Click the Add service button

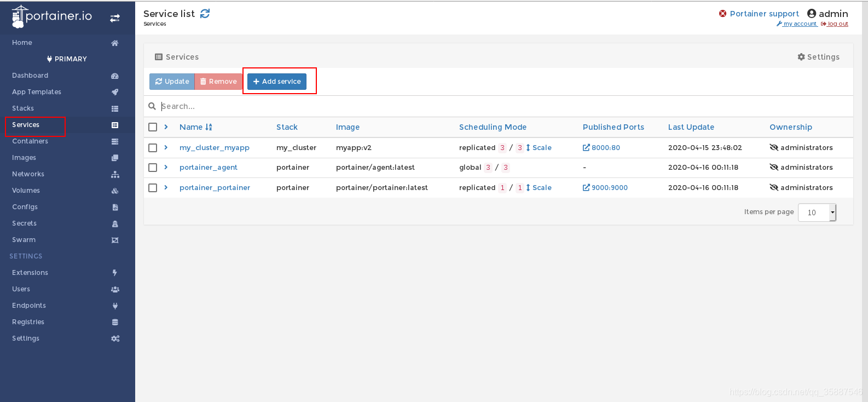[x=277, y=82]
